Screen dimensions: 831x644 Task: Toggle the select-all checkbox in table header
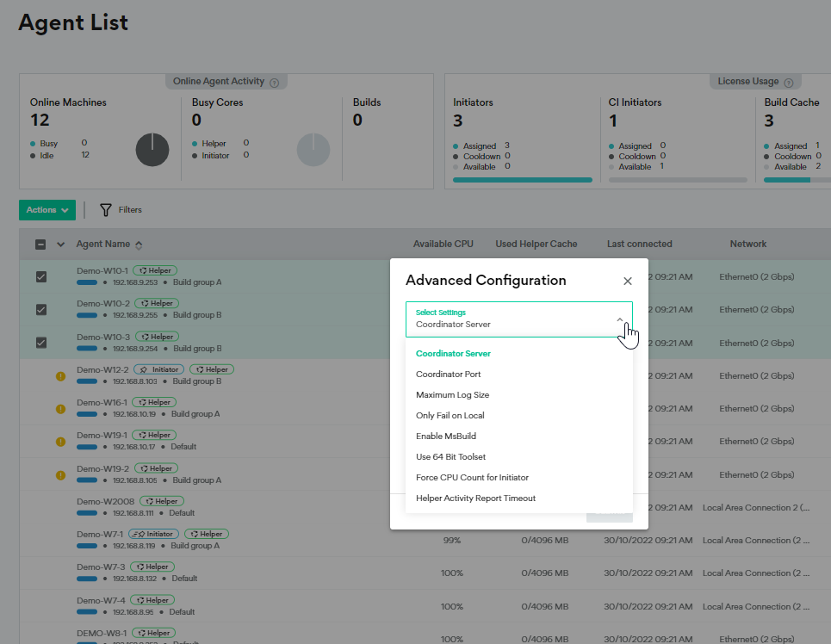40,245
